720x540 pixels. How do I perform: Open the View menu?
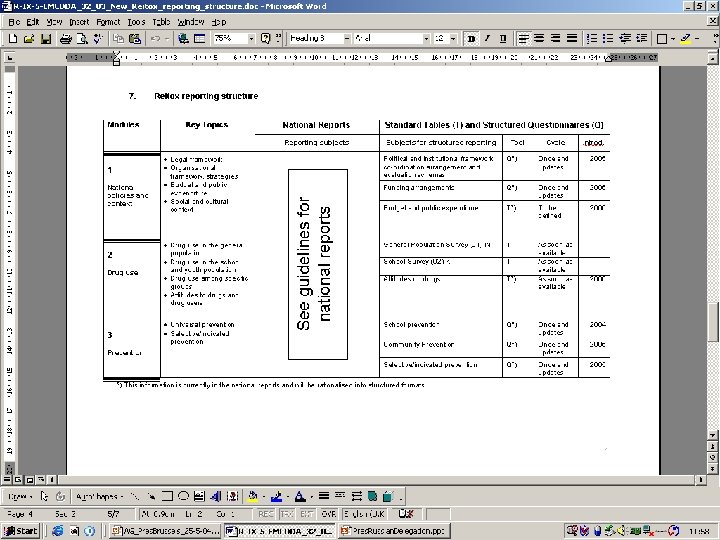pos(54,22)
